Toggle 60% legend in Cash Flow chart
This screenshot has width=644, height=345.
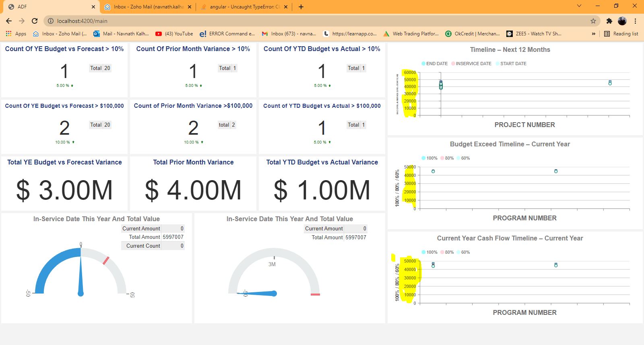463,252
